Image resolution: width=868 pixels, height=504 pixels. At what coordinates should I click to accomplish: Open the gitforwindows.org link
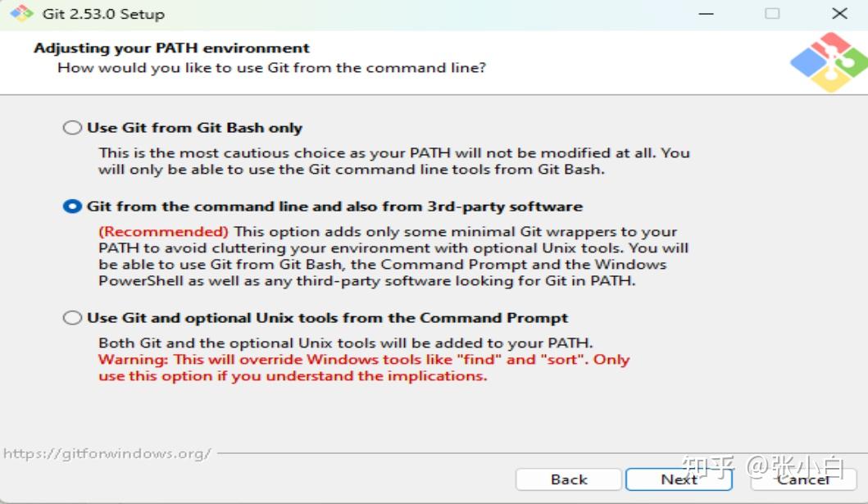point(107,453)
